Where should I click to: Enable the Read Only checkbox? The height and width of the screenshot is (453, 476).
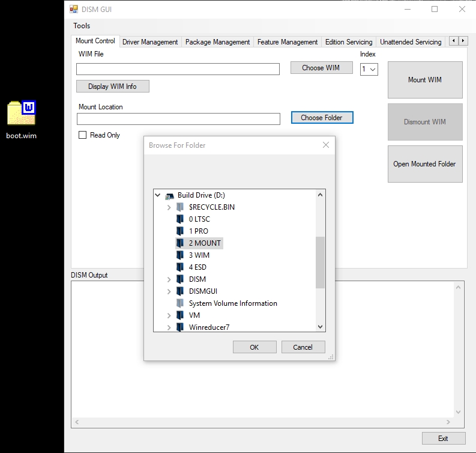(x=83, y=135)
